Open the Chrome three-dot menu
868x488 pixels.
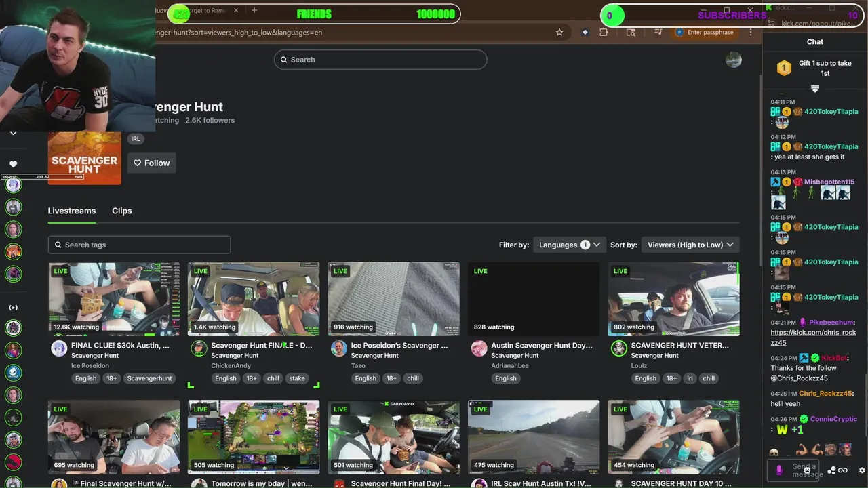pos(751,32)
